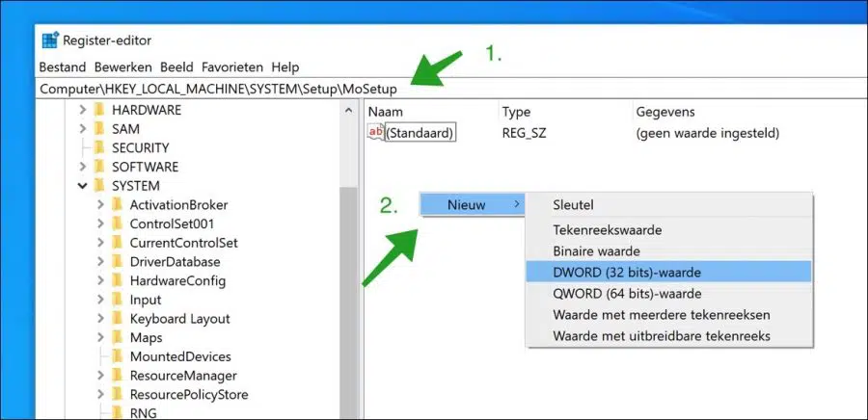
Task: Click the Keyboard Layout folder icon
Action: tap(118, 319)
